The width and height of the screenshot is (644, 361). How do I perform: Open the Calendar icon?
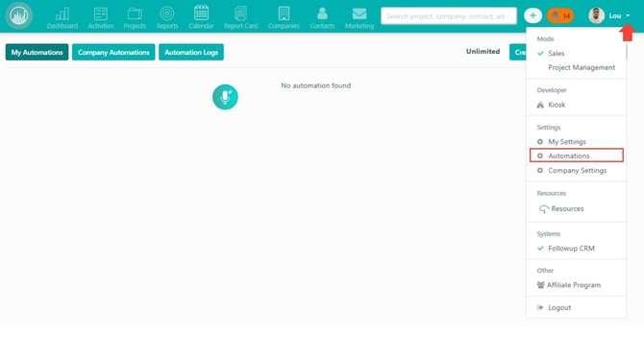coord(201,12)
